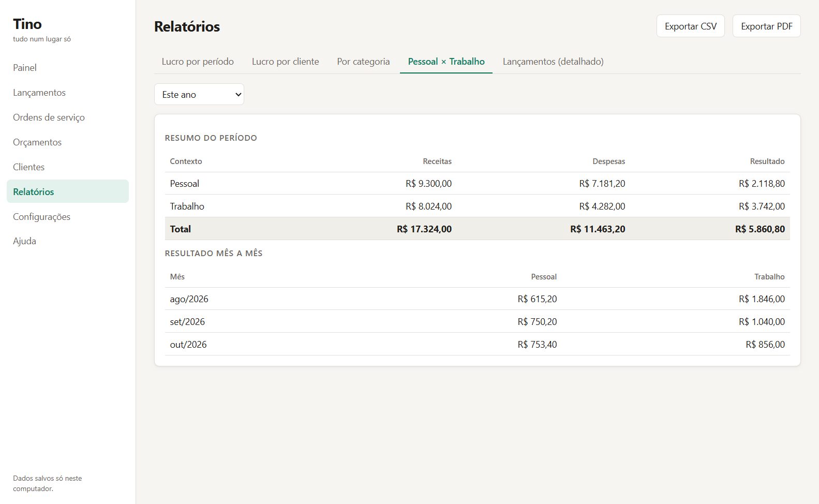Open Lançamentos (detalhado) tab
Image resolution: width=819 pixels, height=504 pixels.
tap(553, 62)
